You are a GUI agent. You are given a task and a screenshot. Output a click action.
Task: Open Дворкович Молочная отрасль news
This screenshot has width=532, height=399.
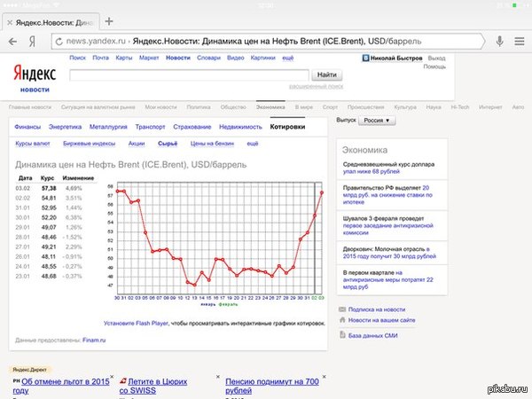tap(389, 253)
